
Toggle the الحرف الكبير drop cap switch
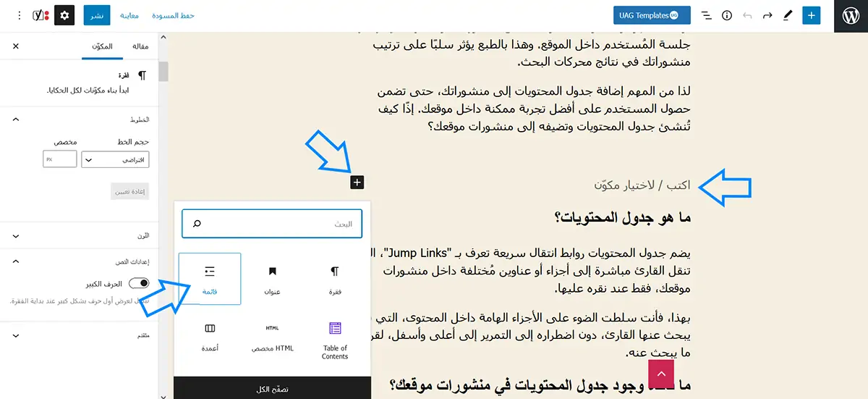(139, 284)
